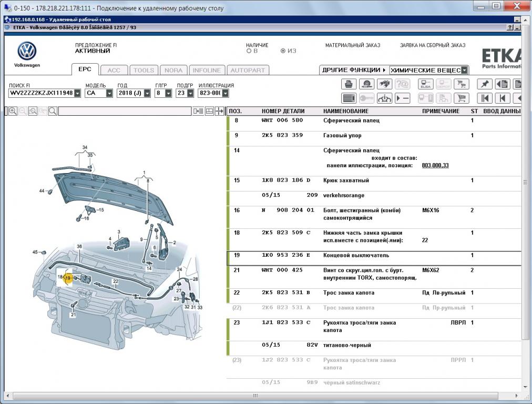
Task: Switch to the EPC tab
Action: coord(85,69)
